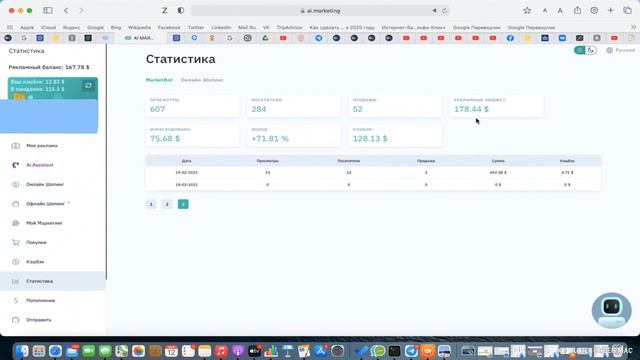The width and height of the screenshot is (640, 360).
Task: Go to pagination page 2
Action: pos(167,204)
